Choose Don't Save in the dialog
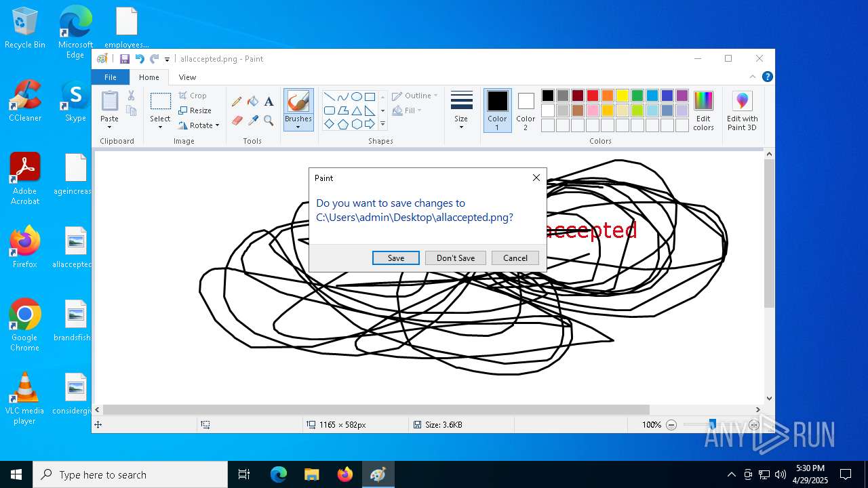The height and width of the screenshot is (488, 868). coord(456,258)
